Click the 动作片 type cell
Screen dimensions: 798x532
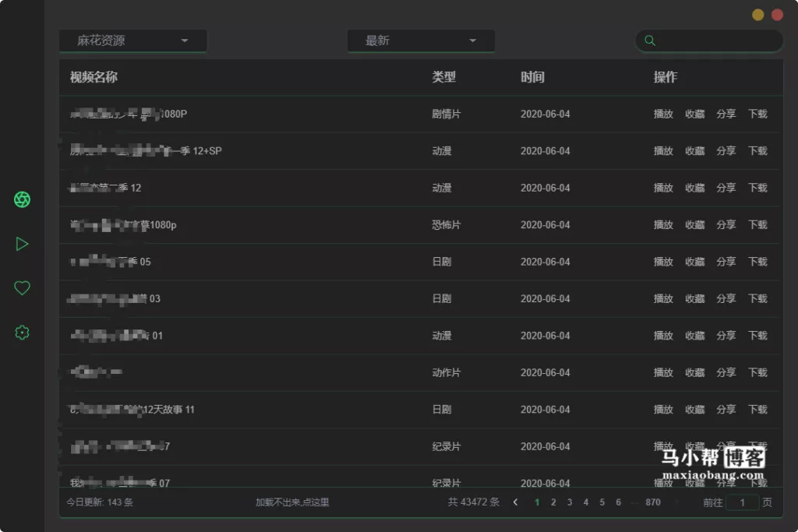tap(447, 373)
